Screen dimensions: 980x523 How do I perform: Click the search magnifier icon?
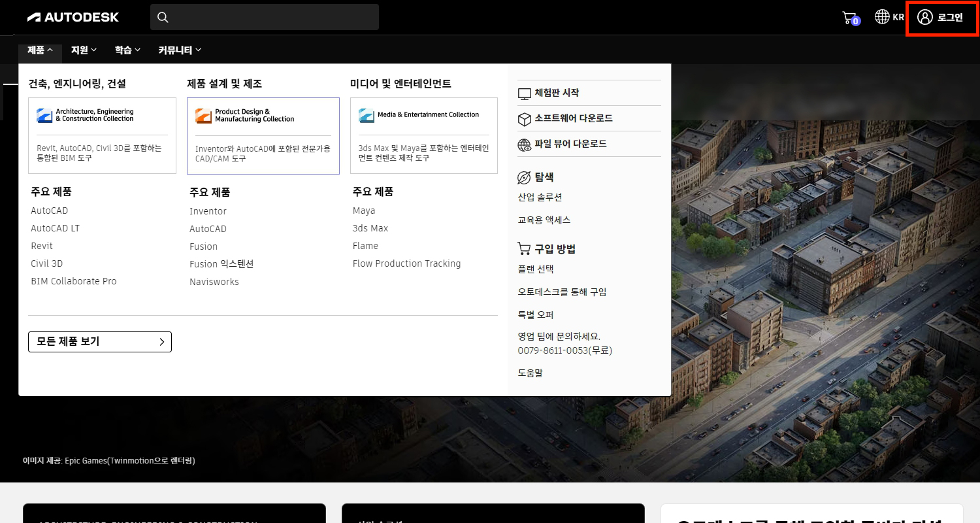pyautogui.click(x=163, y=17)
